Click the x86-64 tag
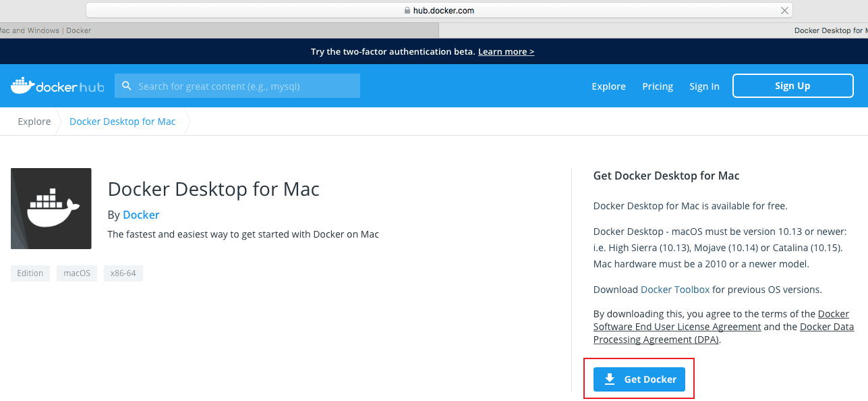 pos(123,273)
